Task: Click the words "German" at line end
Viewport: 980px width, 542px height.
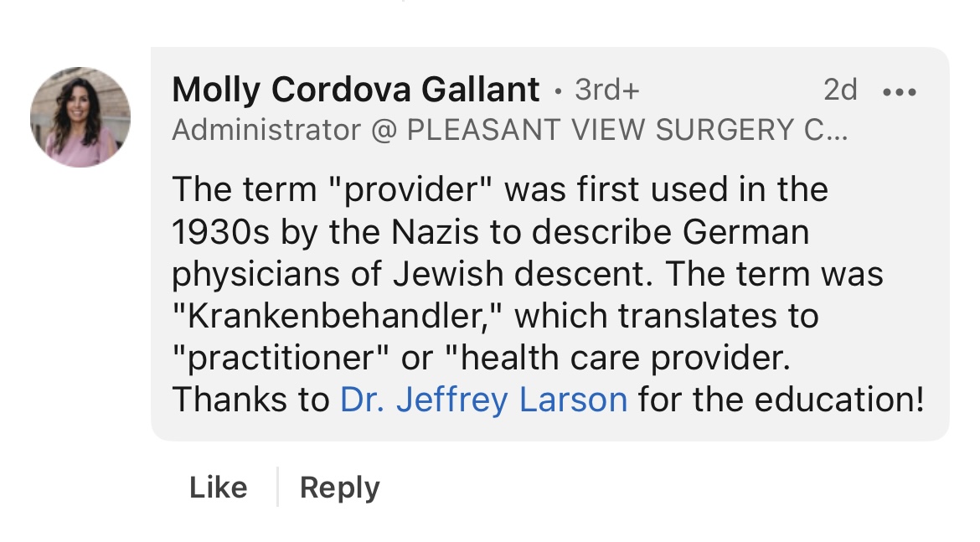Action: (x=746, y=232)
